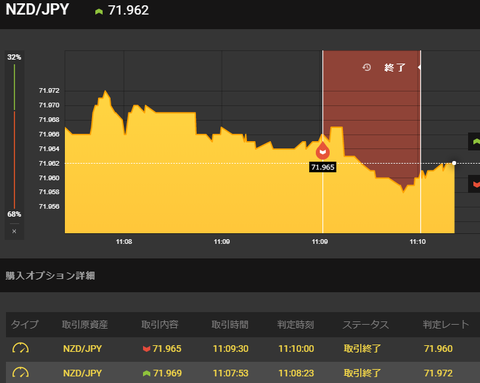Click the 判定レート column header
This screenshot has width=480, height=383.
[446, 324]
